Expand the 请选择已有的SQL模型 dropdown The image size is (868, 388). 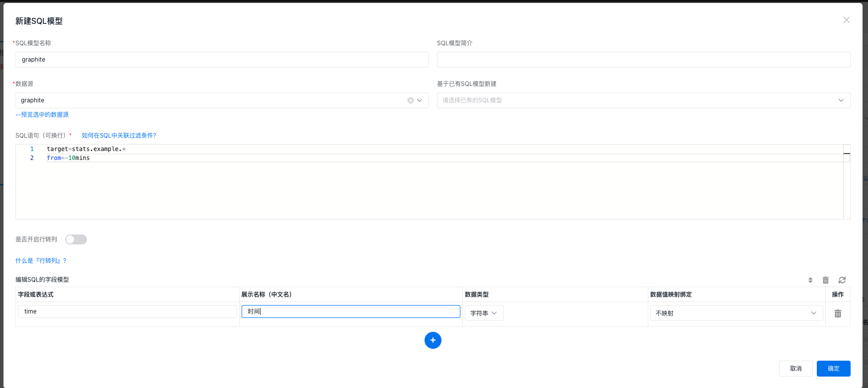(x=643, y=100)
